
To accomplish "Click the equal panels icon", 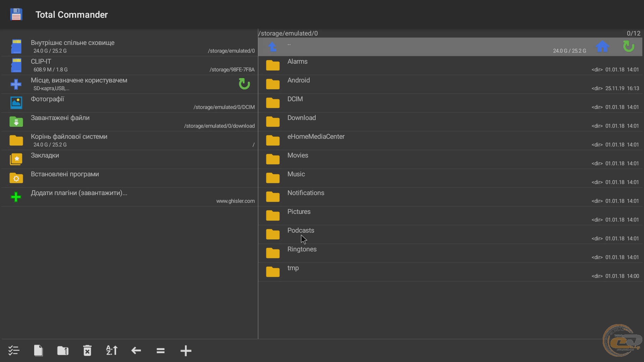I will tap(161, 351).
